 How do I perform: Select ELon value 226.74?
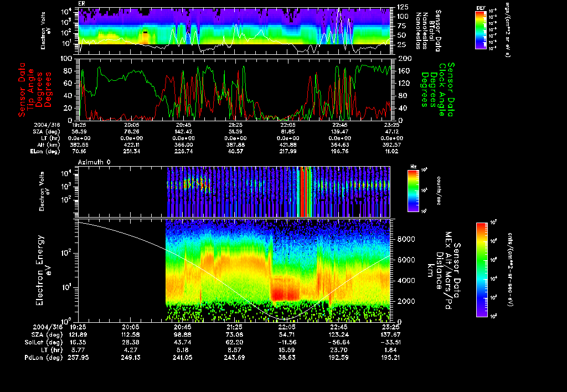pyautogui.click(x=183, y=151)
